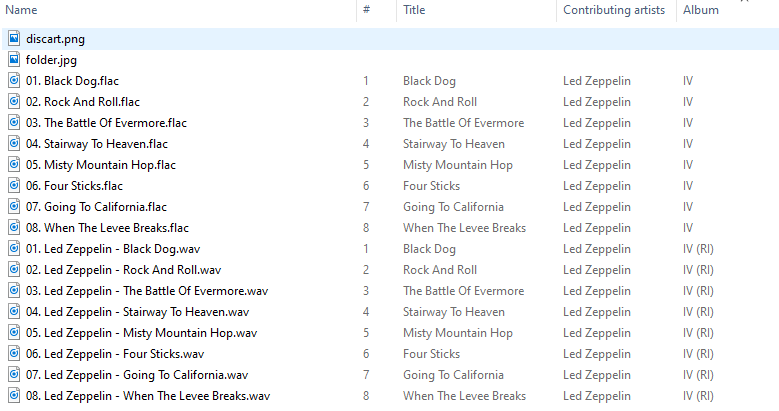This screenshot has width=779, height=411.
Task: Sort files by the Name column header
Action: (22, 10)
